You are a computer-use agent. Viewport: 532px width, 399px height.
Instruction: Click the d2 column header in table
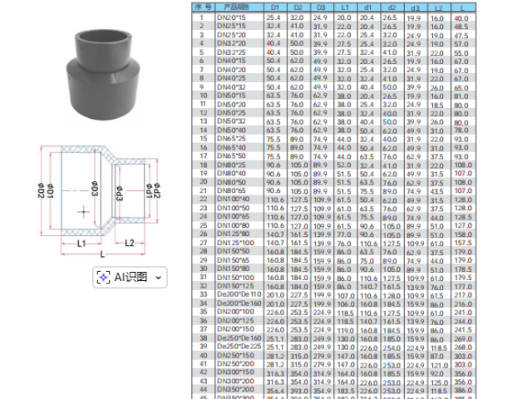(x=391, y=7)
